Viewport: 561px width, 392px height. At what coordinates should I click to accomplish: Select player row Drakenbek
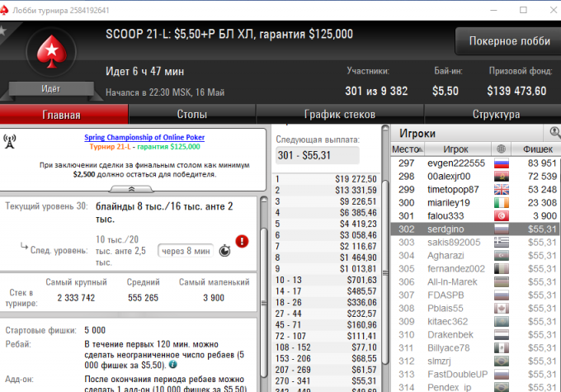[476, 335]
